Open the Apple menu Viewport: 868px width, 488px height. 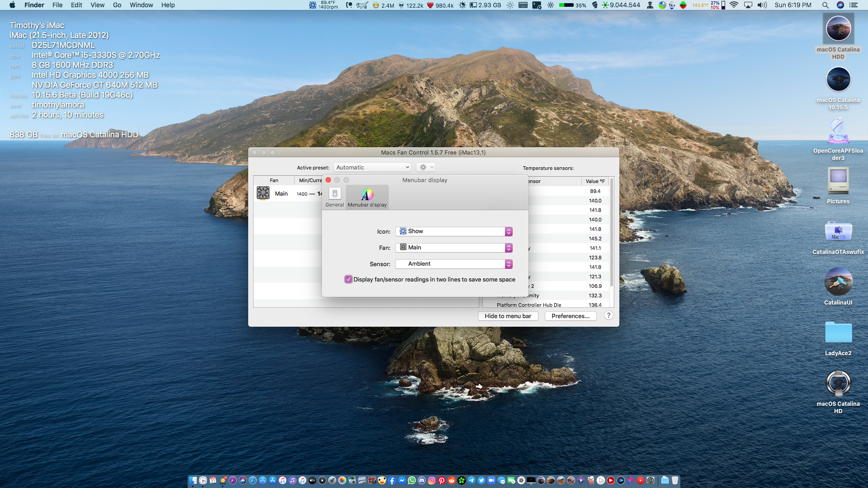pos(12,5)
